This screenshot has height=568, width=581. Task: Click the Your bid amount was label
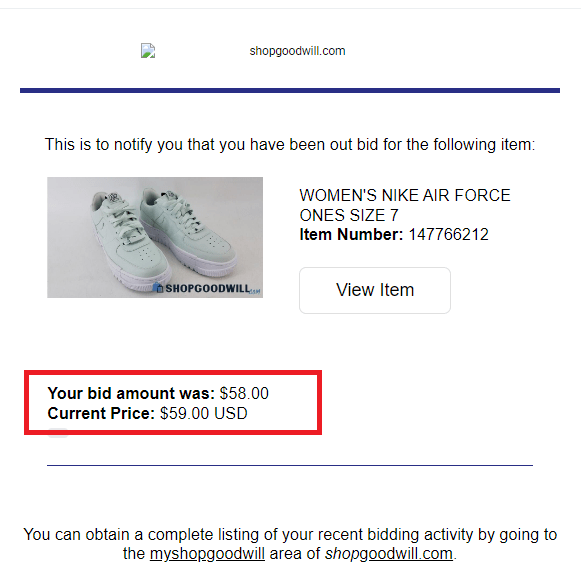131,393
